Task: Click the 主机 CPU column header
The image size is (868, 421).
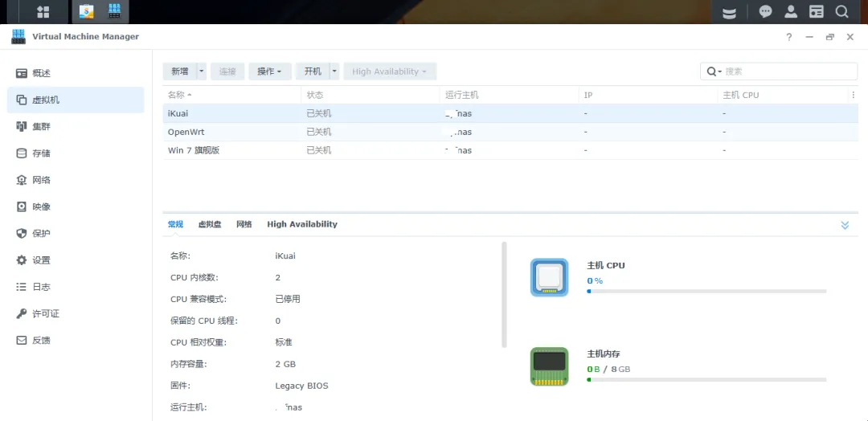Action: (x=783, y=95)
